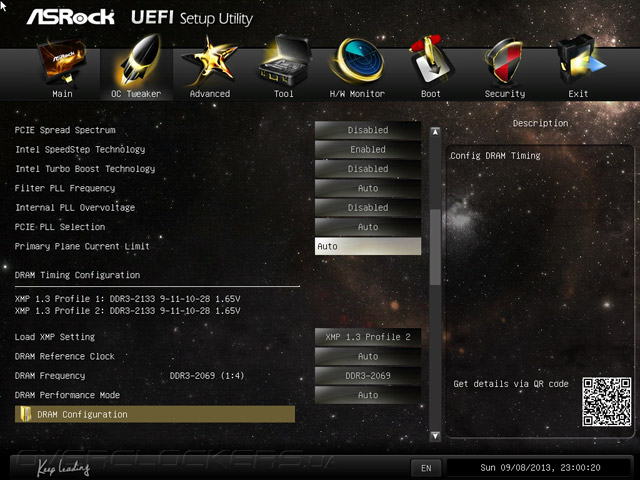The width and height of the screenshot is (640, 480).
Task: Click the Keep leading slogan
Action: (63, 467)
